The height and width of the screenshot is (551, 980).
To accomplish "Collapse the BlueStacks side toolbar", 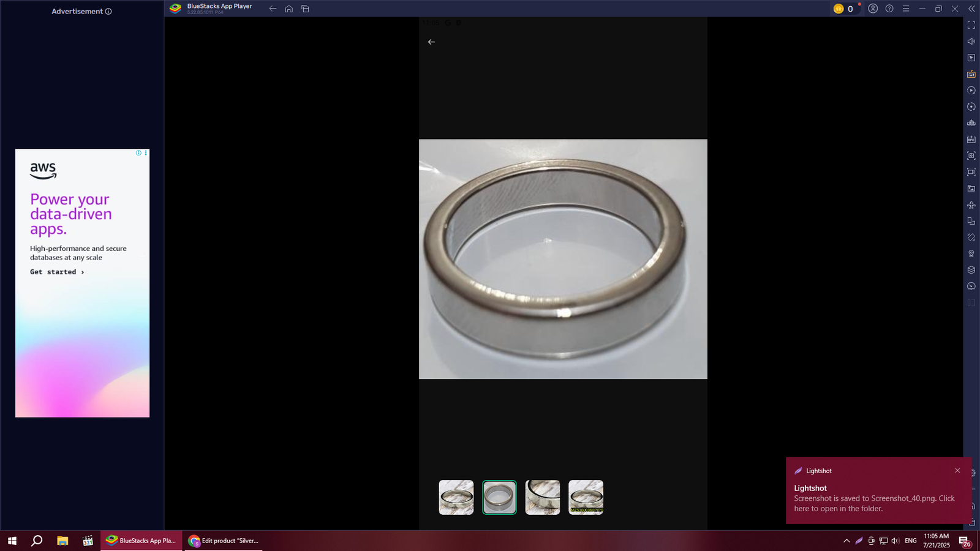I will (x=971, y=9).
